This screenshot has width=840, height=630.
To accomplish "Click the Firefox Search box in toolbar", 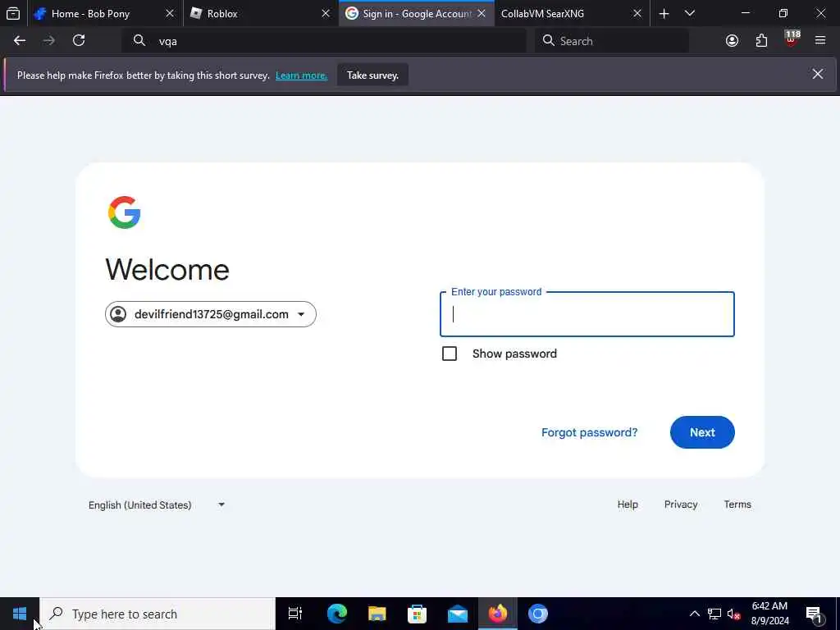I will coord(612,41).
